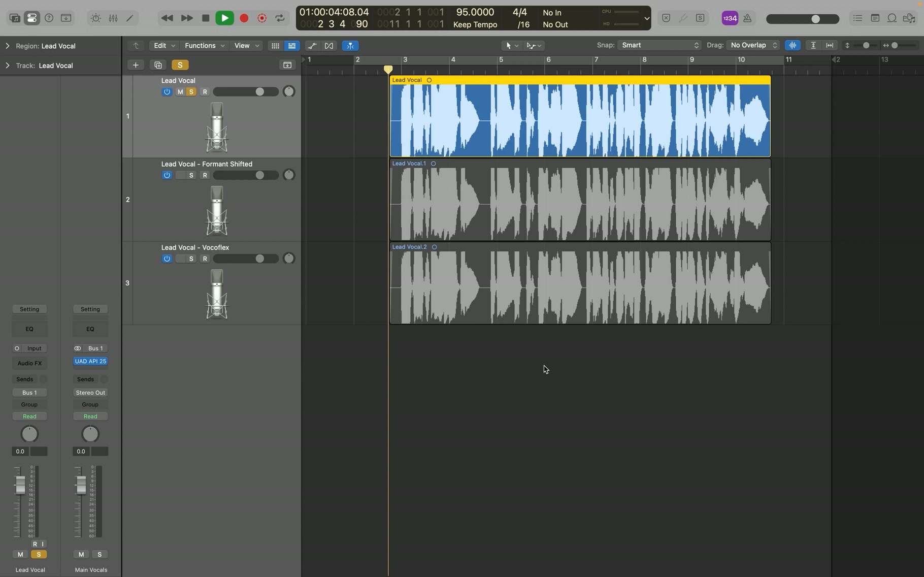Expand the Track: Lead Vocal disclosure

pos(8,66)
